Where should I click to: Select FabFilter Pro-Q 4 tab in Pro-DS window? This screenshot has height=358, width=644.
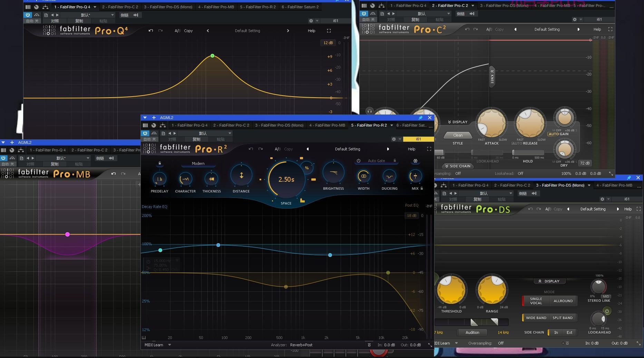pyautogui.click(x=470, y=185)
